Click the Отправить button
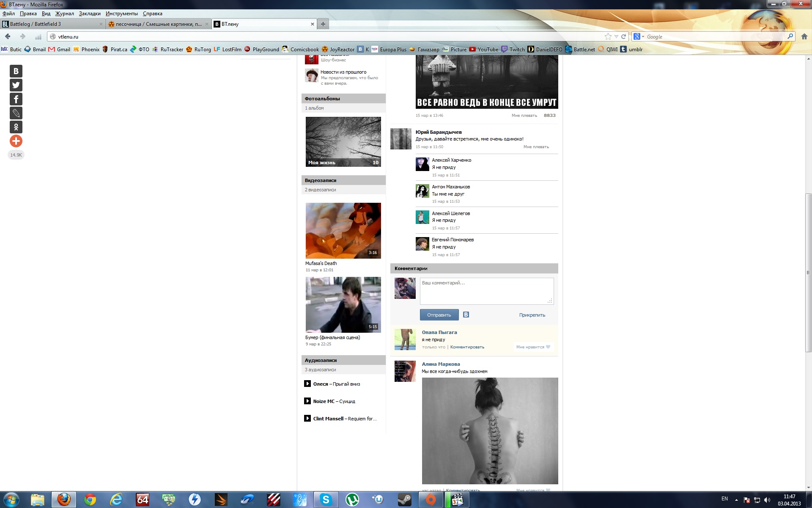The width and height of the screenshot is (812, 508). point(439,315)
